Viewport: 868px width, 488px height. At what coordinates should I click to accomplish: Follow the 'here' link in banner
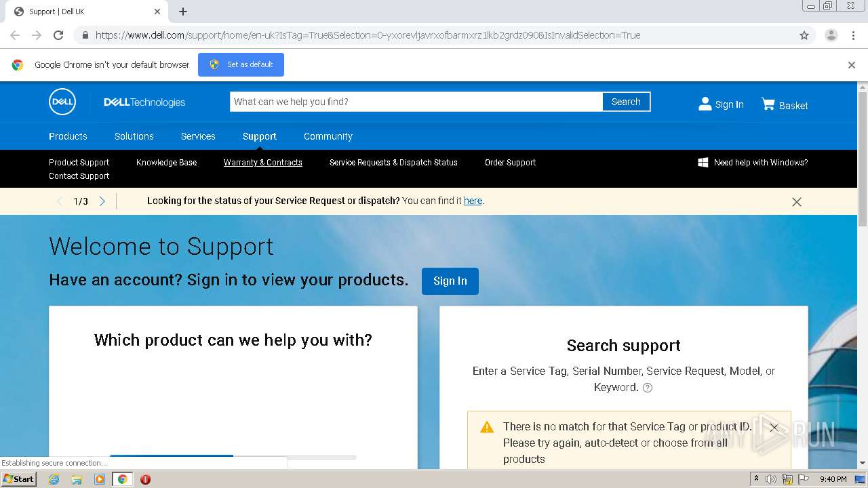pyautogui.click(x=473, y=201)
